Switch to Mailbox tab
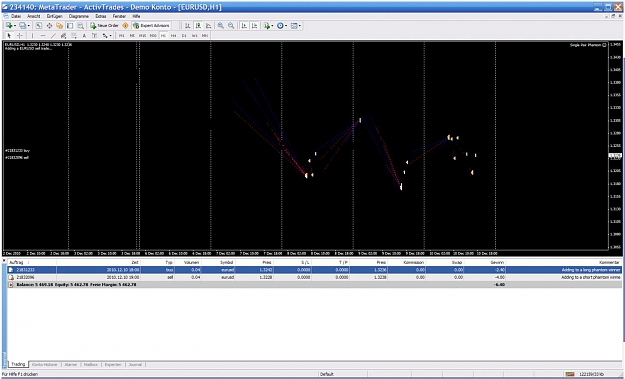This screenshot has height=379, width=625. (x=91, y=365)
